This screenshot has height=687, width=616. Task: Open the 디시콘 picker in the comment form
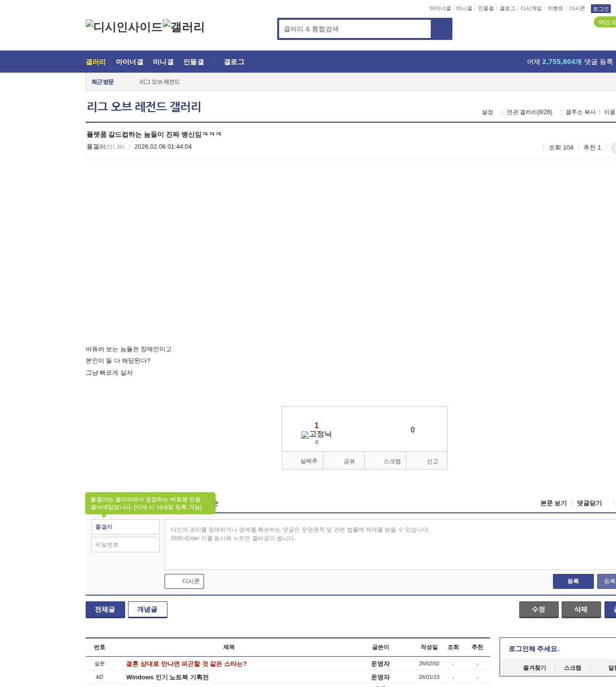point(184,581)
